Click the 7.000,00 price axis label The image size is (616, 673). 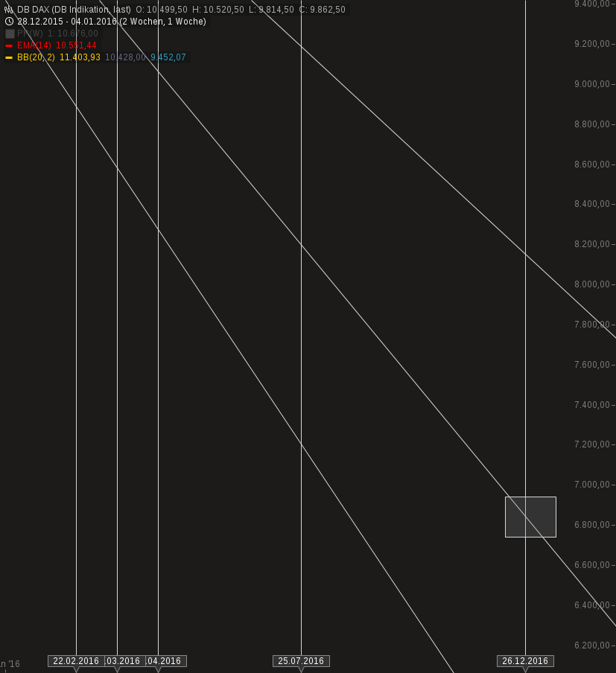pyautogui.click(x=592, y=485)
